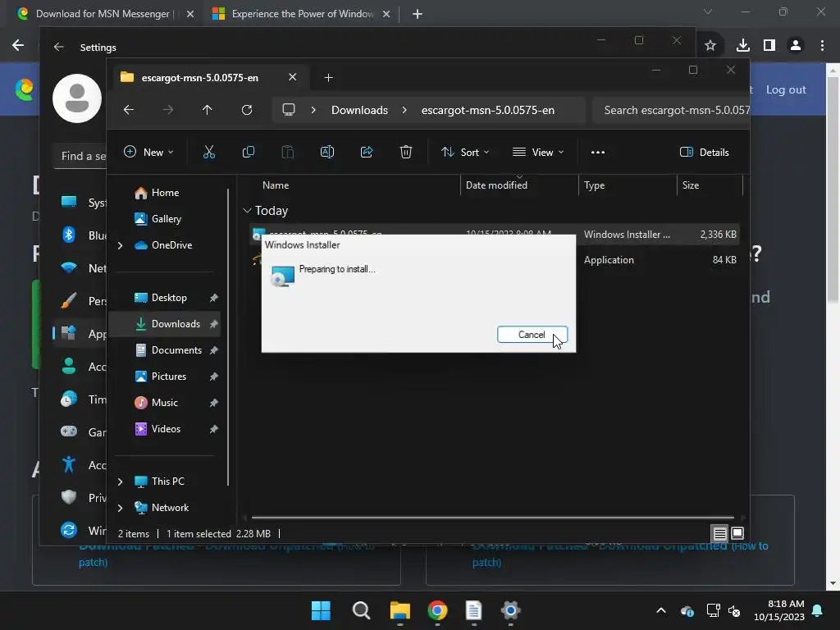Click the Share icon in Explorer toolbar
Viewport: 840px width, 630px height.
[367, 152]
